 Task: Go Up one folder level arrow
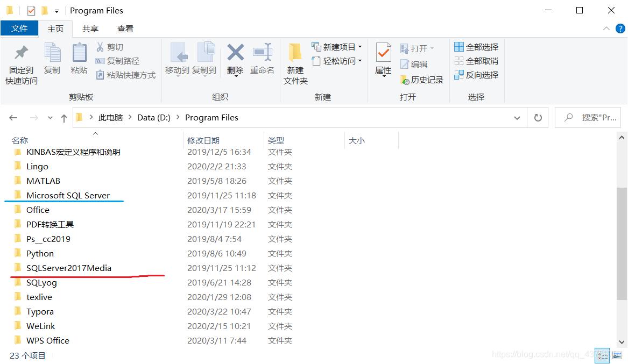pos(63,118)
